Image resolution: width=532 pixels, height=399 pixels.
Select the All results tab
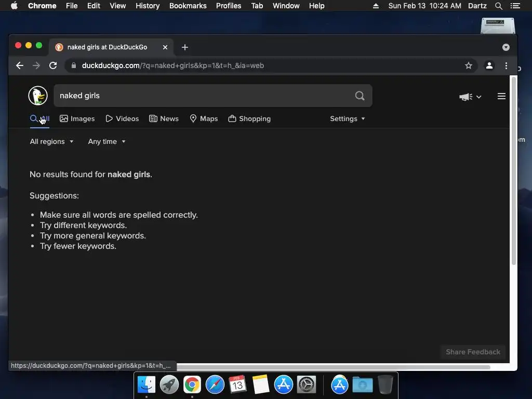(x=39, y=119)
